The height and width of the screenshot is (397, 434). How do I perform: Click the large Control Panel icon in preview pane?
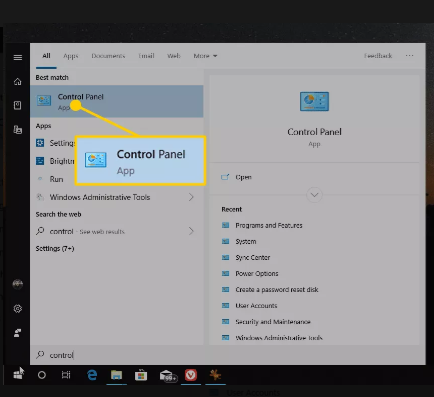[x=314, y=101]
